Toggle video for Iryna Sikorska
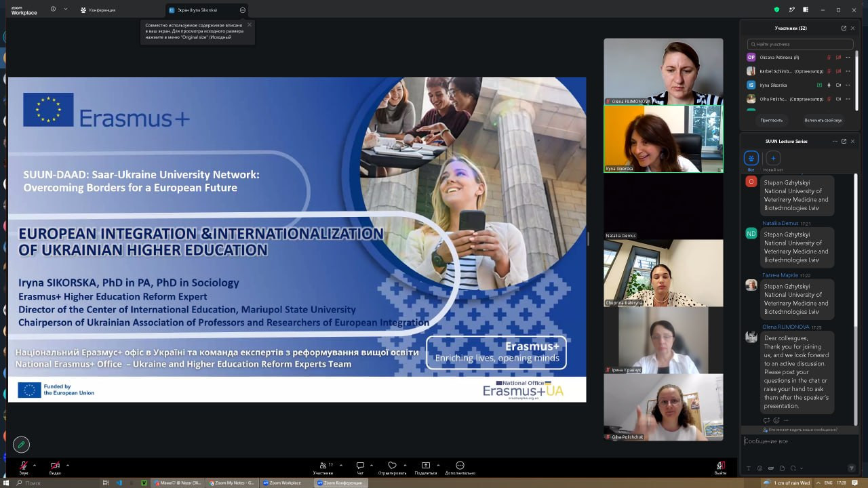 click(x=839, y=85)
